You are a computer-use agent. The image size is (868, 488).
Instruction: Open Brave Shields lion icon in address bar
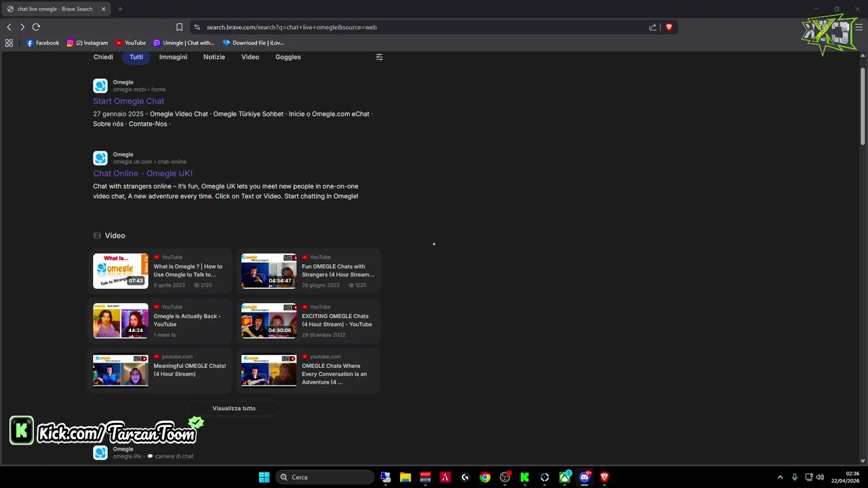(x=669, y=27)
